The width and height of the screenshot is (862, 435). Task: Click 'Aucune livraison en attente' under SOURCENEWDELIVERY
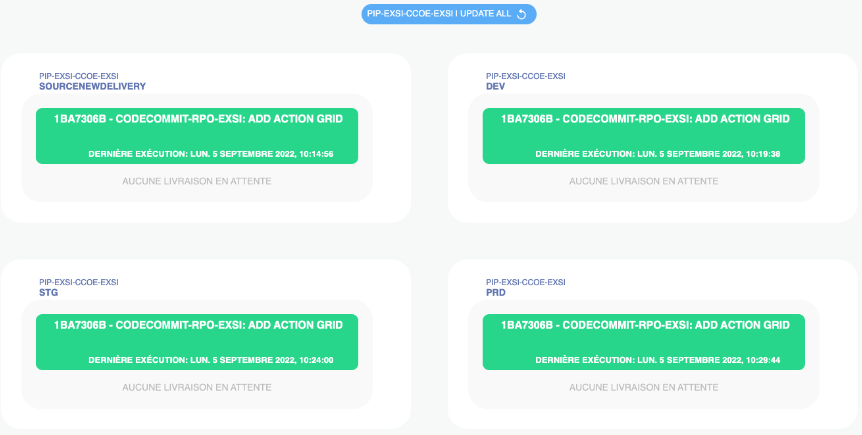click(x=197, y=181)
